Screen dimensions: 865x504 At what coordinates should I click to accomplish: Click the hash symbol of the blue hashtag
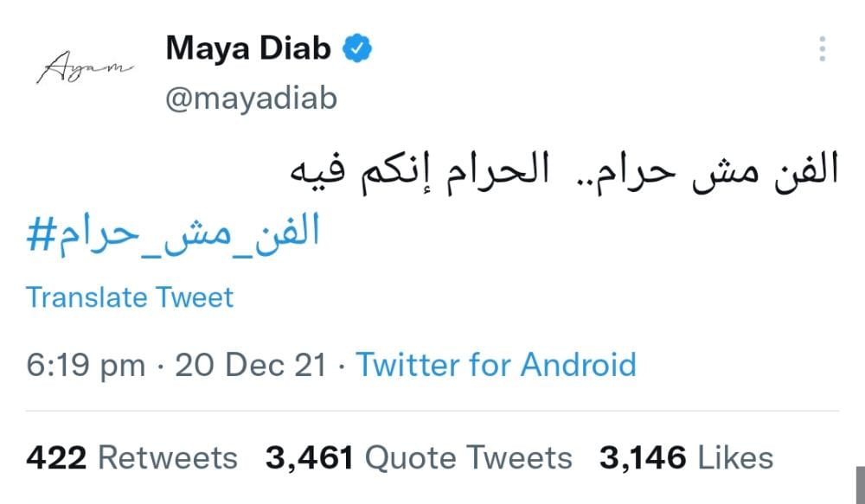point(42,233)
